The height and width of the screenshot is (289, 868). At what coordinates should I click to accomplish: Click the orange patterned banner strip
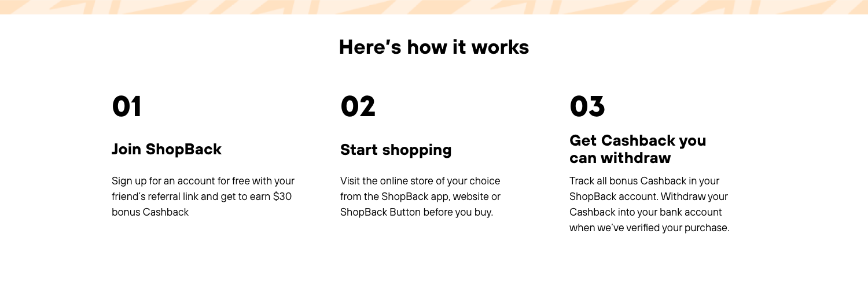[434, 7]
